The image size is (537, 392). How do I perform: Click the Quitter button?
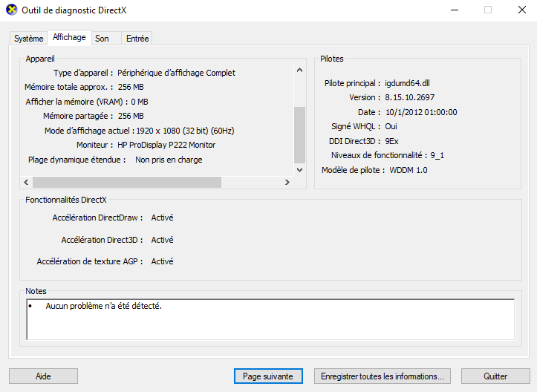coord(495,376)
